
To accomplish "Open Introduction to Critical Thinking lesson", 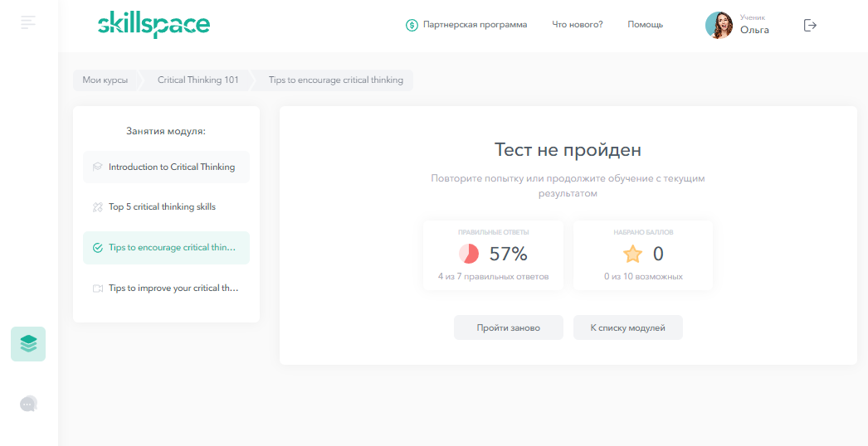I will coord(166,167).
